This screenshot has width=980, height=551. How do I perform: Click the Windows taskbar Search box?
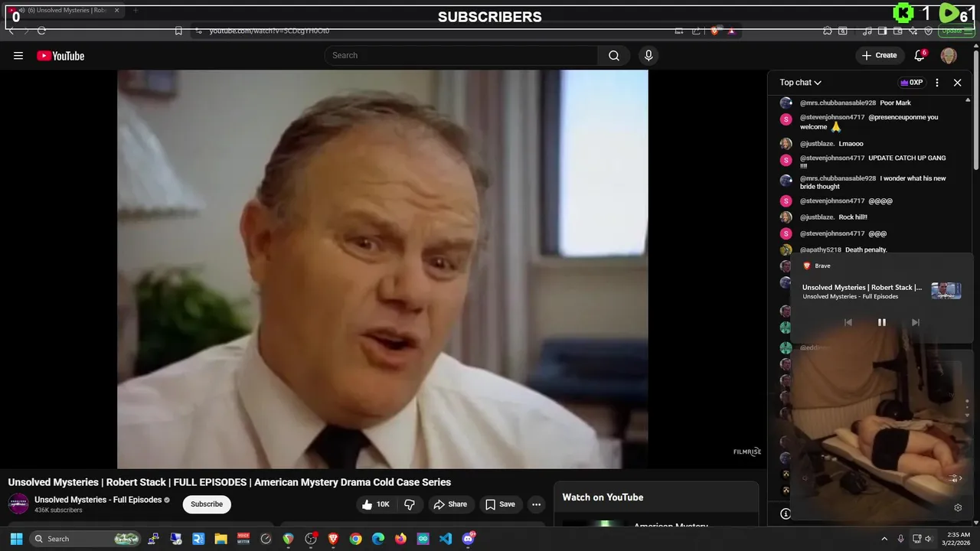pos(86,539)
